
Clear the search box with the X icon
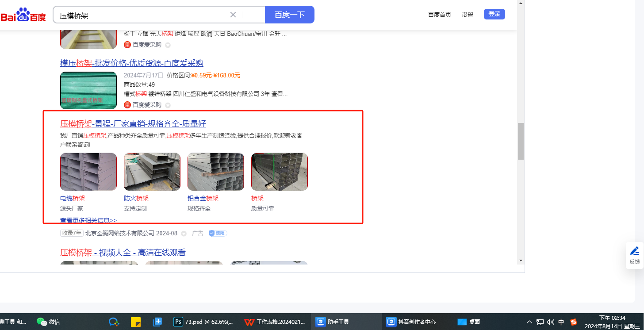233,15
